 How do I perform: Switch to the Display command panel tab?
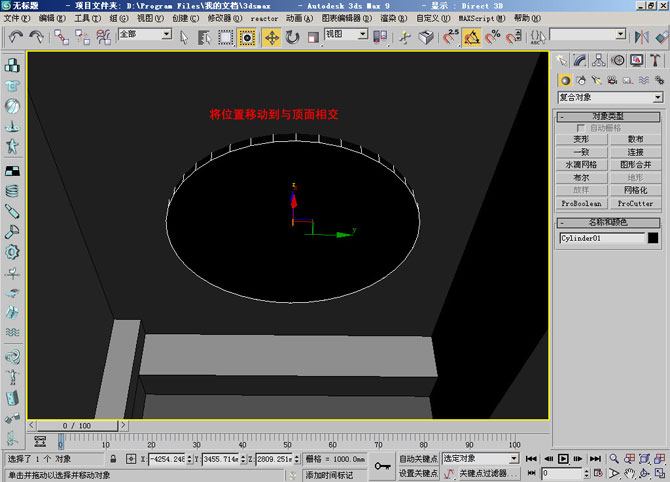pyautogui.click(x=637, y=60)
